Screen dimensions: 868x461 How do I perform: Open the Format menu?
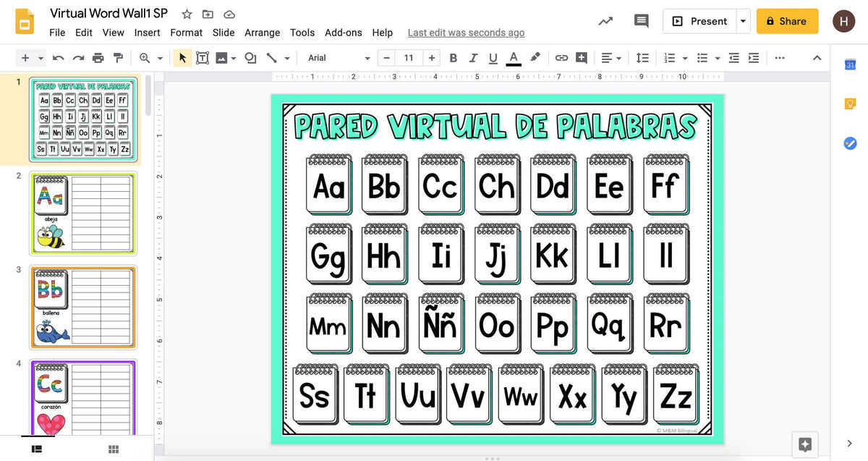[186, 33]
